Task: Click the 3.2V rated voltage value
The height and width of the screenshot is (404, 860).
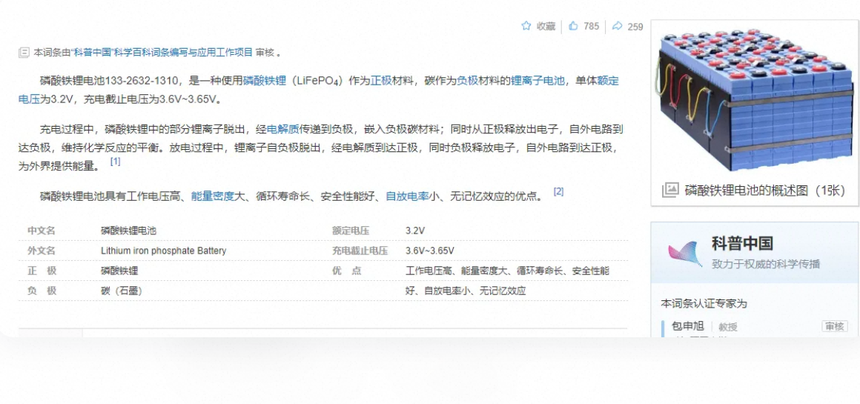Action: pyautogui.click(x=415, y=231)
